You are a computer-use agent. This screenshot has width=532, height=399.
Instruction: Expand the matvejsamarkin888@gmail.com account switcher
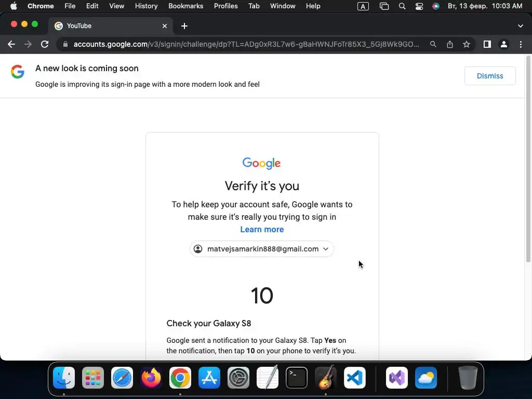pos(262,249)
